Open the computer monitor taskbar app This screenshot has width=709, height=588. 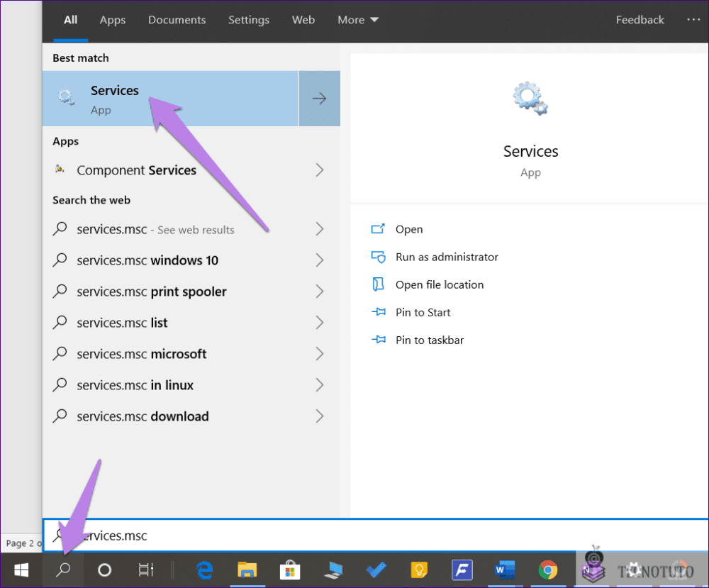333,570
